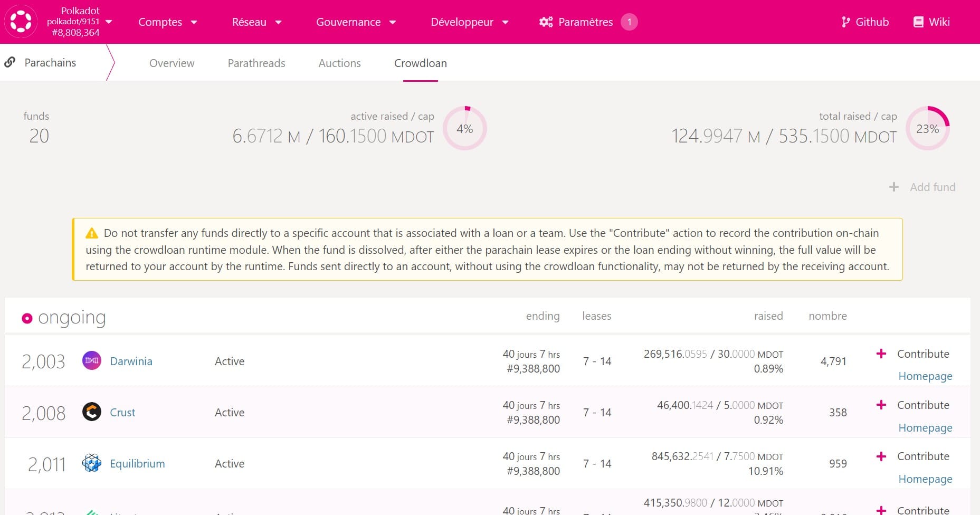The height and width of the screenshot is (515, 980).
Task: Click the total raised 23% progress circle
Action: click(x=927, y=129)
